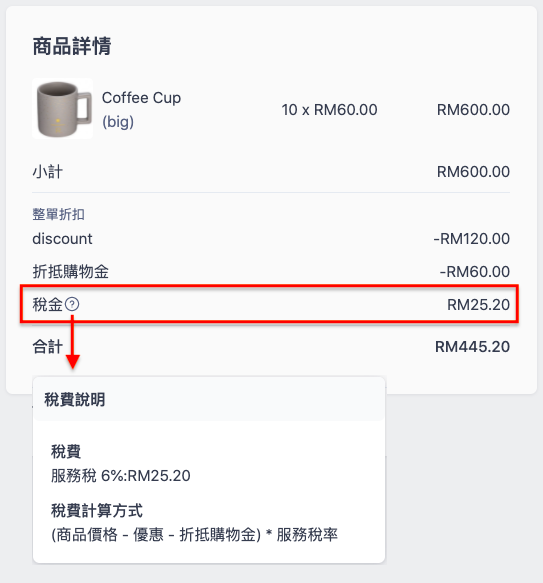Open the Coffee Cup product thumbnail
Screen dimensions: 543x583
(x=62, y=109)
